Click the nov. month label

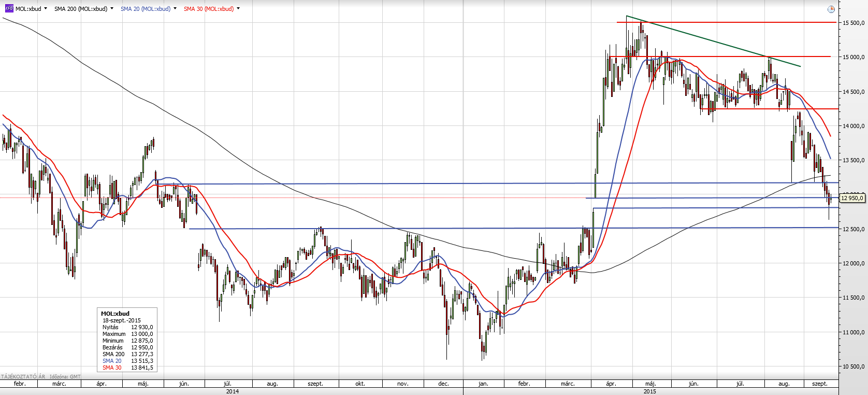403,384
